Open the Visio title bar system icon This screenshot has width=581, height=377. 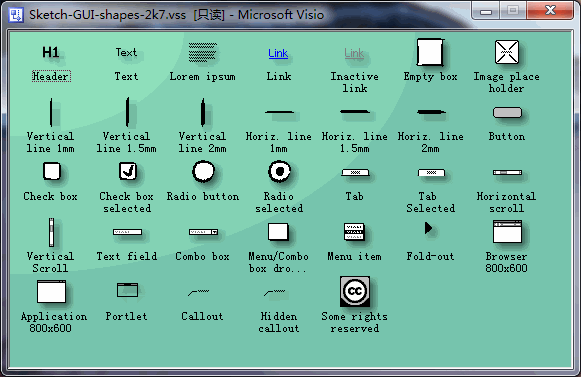[16, 15]
